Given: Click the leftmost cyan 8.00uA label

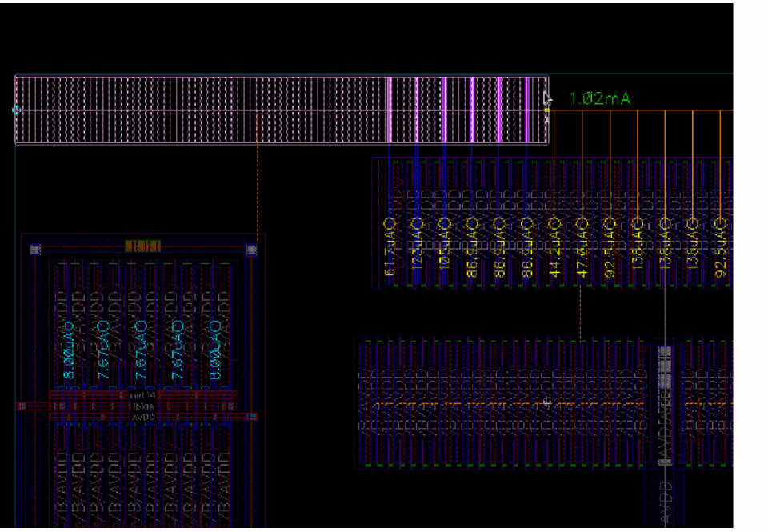Looking at the screenshot, I should 69,350.
